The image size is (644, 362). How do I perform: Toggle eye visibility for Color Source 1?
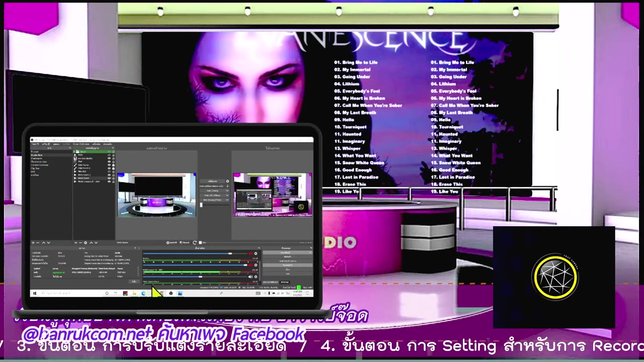point(109,168)
